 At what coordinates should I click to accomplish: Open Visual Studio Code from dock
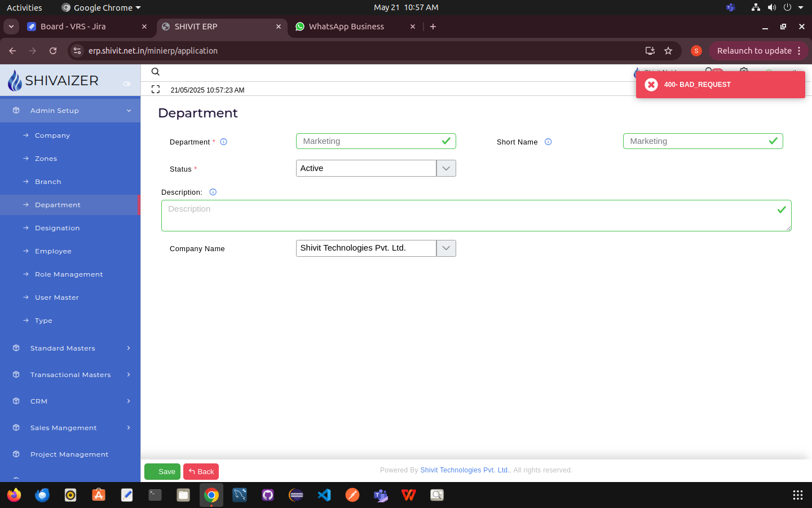pyautogui.click(x=324, y=495)
